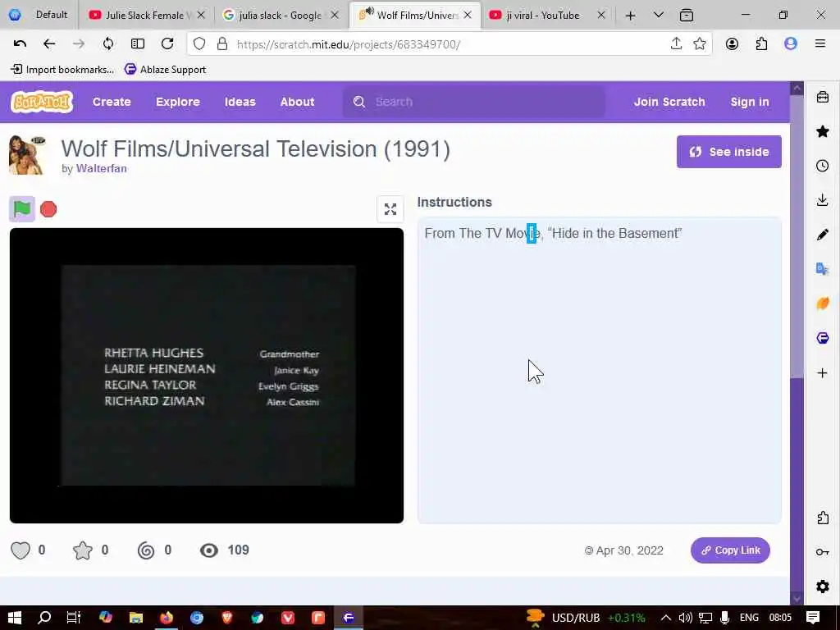Open sidebar history clock icon
840x630 pixels.
point(823,166)
